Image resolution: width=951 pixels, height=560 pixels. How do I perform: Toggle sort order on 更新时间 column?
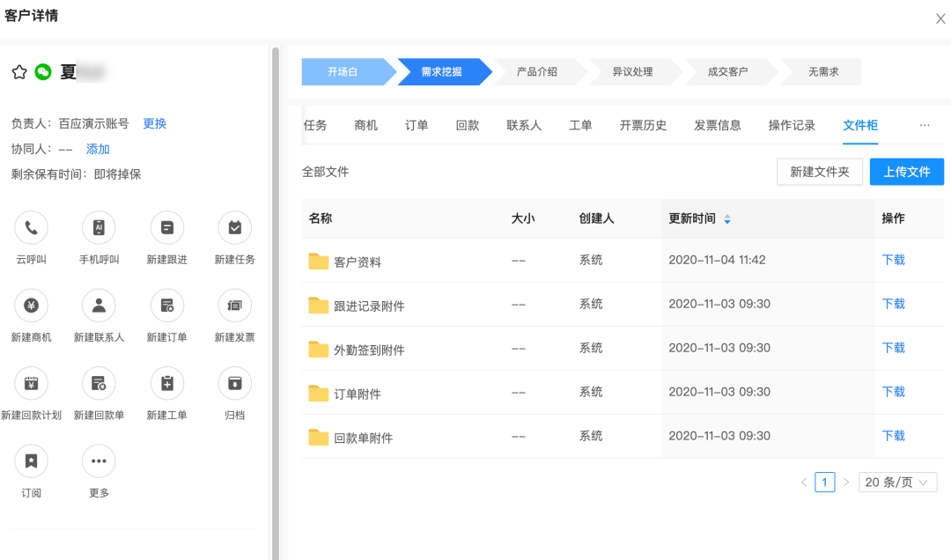(x=727, y=219)
